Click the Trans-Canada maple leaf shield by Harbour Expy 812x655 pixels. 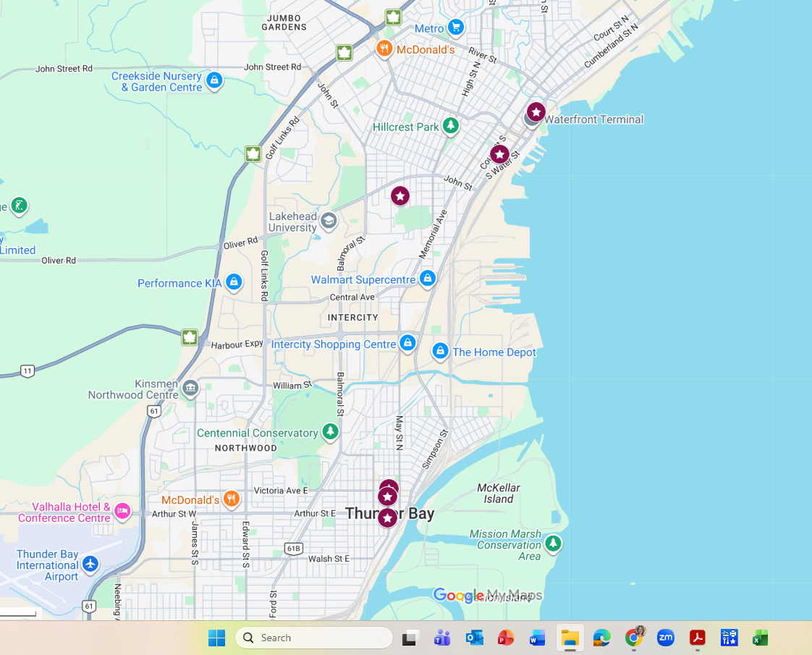[190, 337]
